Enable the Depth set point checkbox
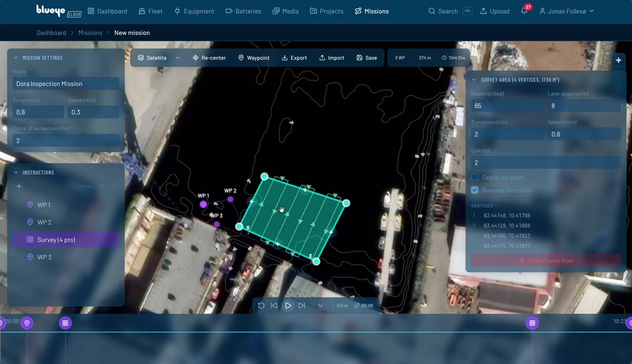This screenshot has height=364, width=632. [475, 177]
